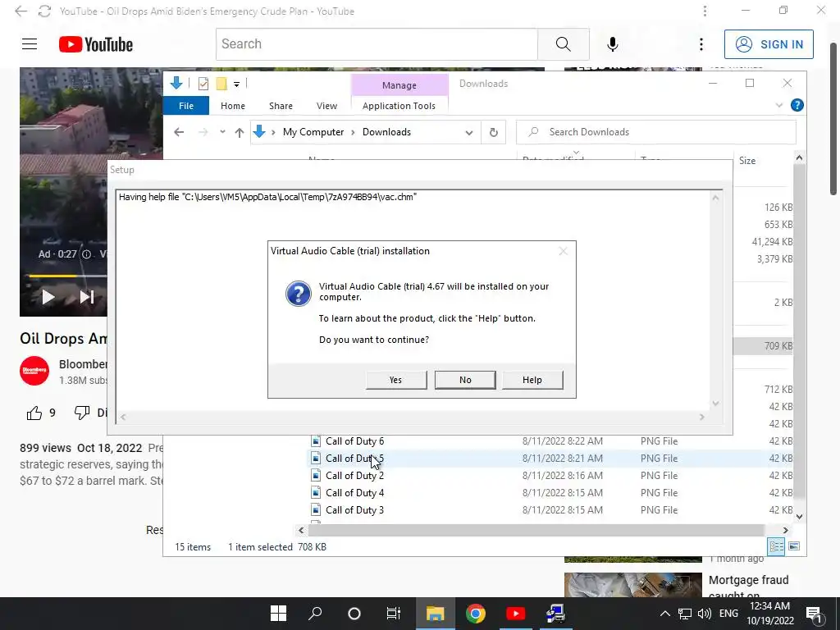Skip to next video in player
The image size is (840, 630).
click(87, 297)
